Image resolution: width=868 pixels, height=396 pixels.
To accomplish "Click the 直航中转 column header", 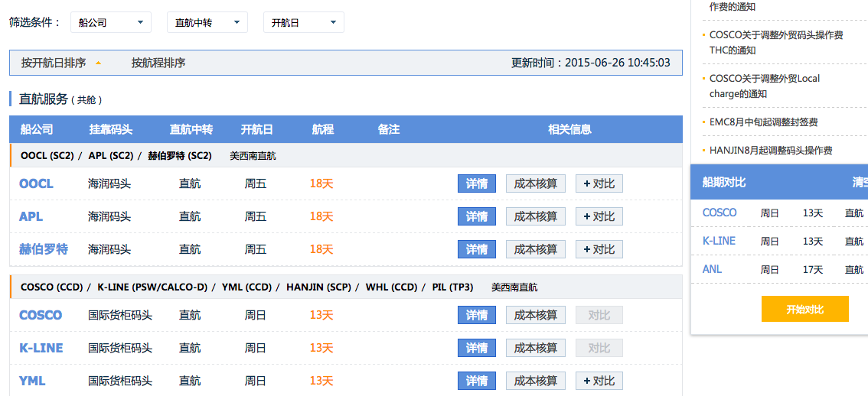I will coord(191,130).
